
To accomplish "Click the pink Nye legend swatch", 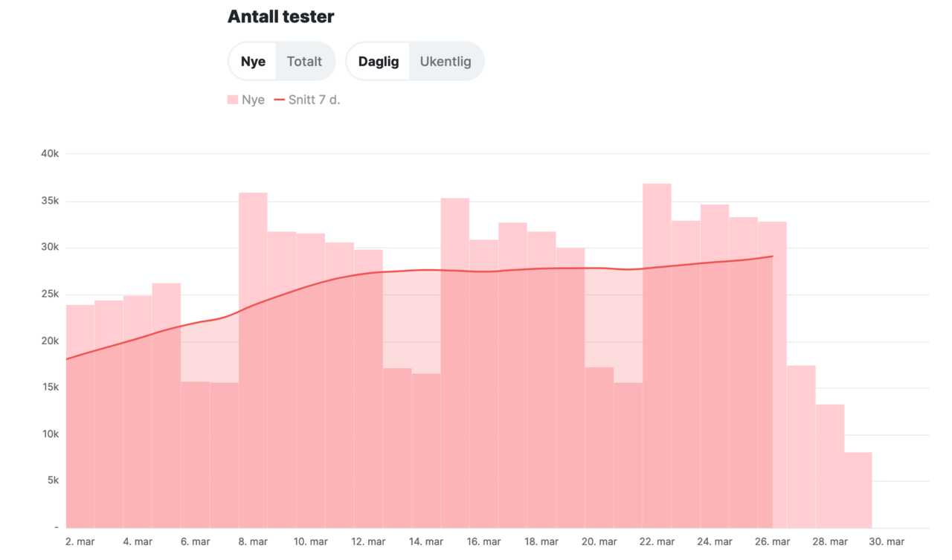I will click(233, 100).
